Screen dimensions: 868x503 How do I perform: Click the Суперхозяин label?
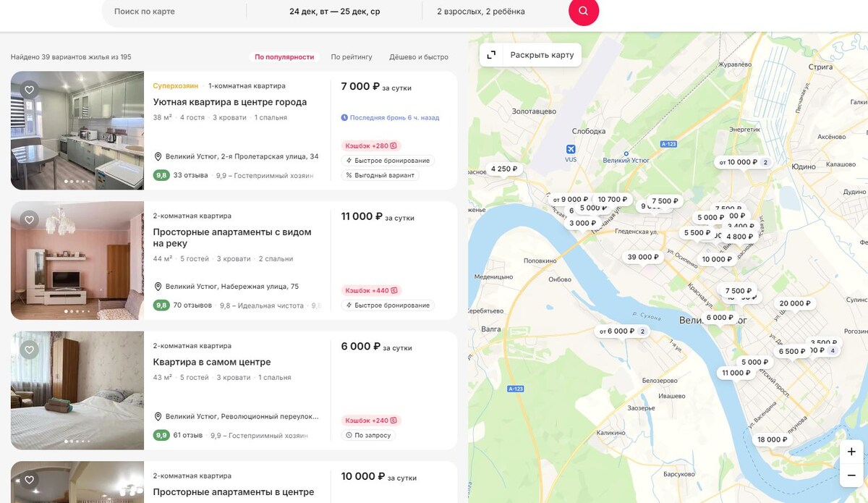pyautogui.click(x=175, y=86)
